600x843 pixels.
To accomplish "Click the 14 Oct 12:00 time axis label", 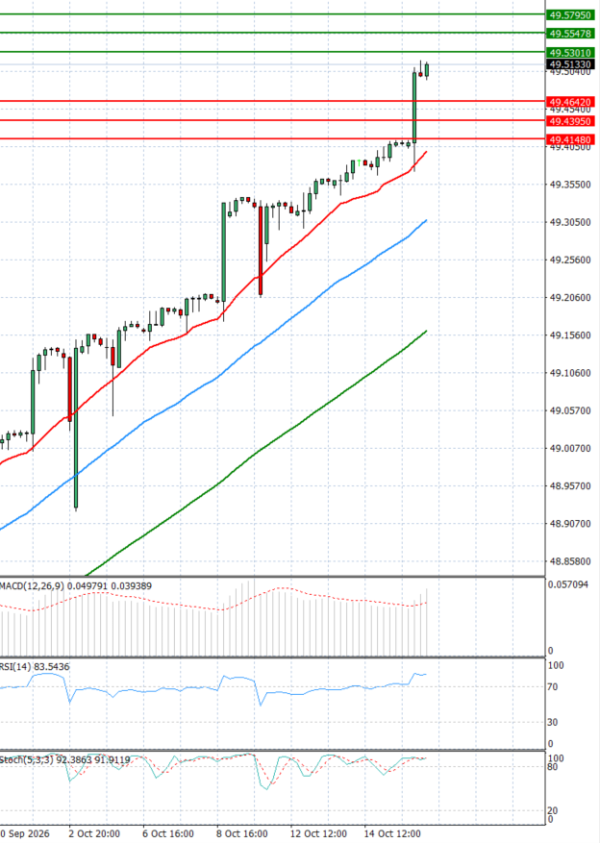I will [x=392, y=833].
